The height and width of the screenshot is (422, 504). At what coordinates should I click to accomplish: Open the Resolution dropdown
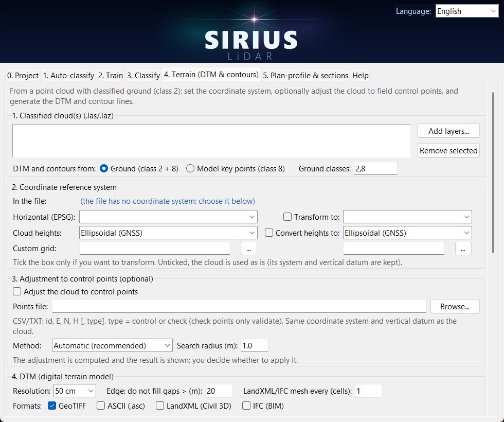75,391
